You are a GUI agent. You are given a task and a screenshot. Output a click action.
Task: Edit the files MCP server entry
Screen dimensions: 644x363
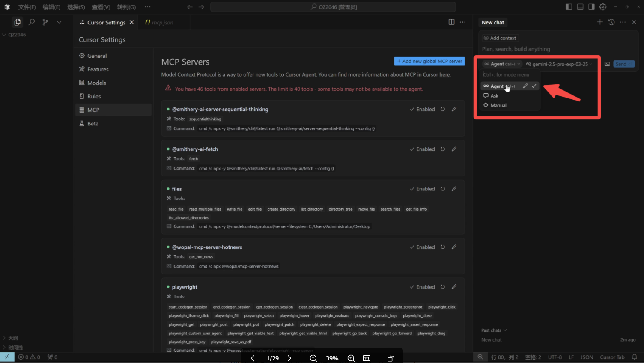(x=454, y=189)
